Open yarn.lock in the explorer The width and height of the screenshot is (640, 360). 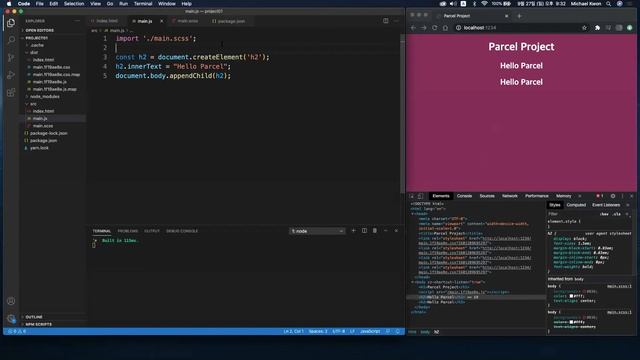[x=39, y=148]
